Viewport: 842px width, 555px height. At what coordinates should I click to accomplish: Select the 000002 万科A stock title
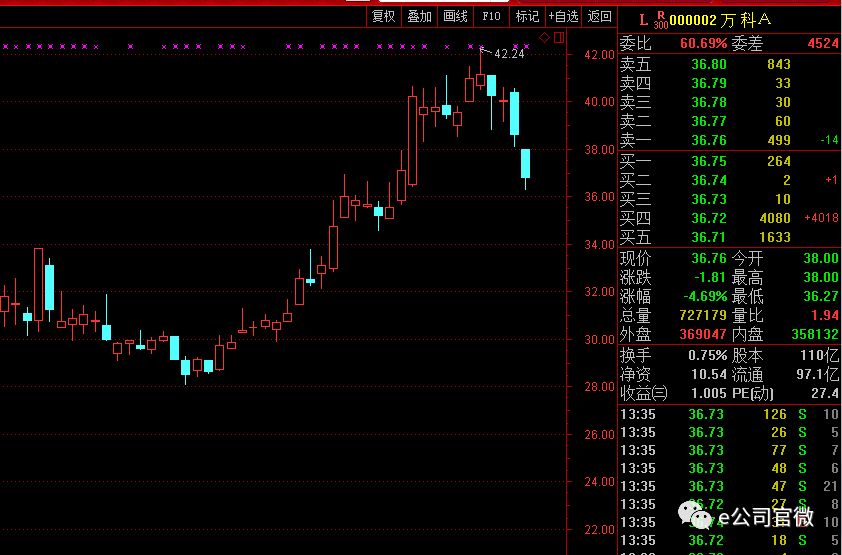coord(720,20)
